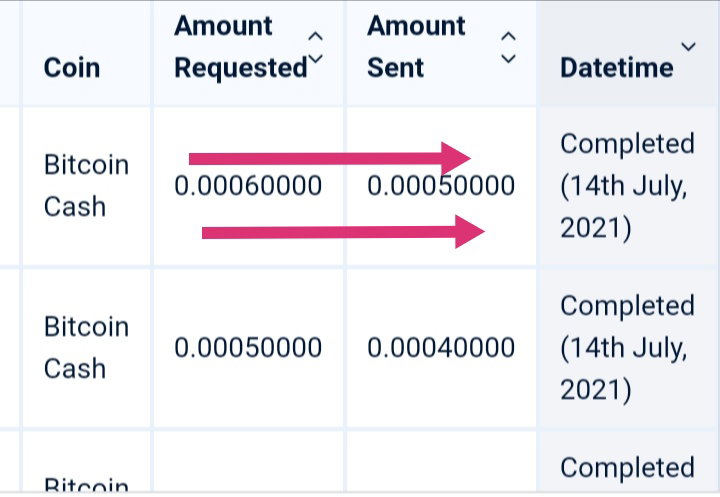Screen dimensions: 720x497
Task: Toggle Datetime sort chevron
Action: 688,46
